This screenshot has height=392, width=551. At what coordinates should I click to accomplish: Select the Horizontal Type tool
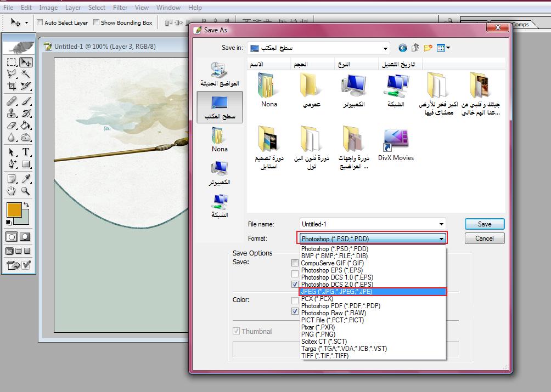coord(25,152)
